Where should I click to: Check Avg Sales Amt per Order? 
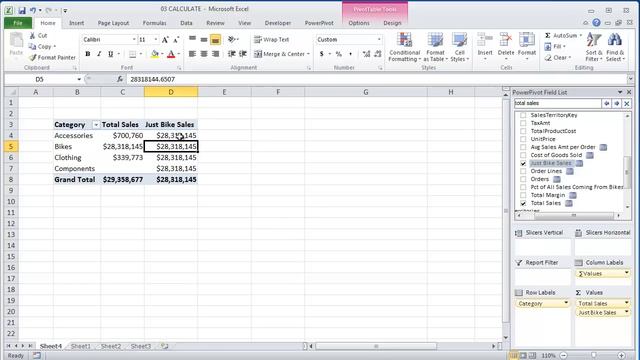point(523,147)
